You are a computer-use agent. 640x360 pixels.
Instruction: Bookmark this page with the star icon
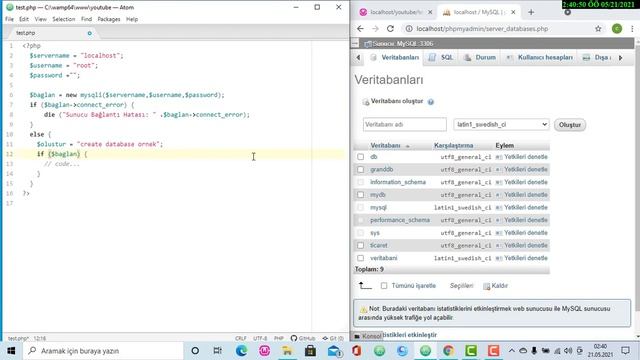click(x=598, y=29)
